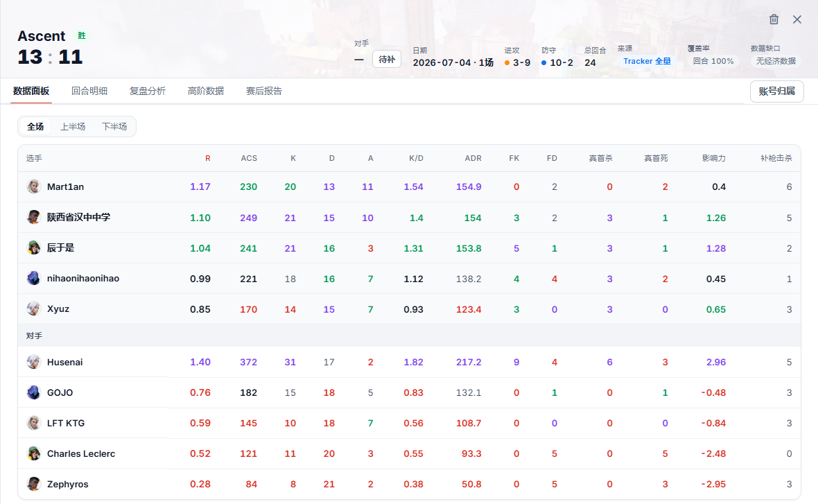Click player name Zephyros

click(x=68, y=484)
